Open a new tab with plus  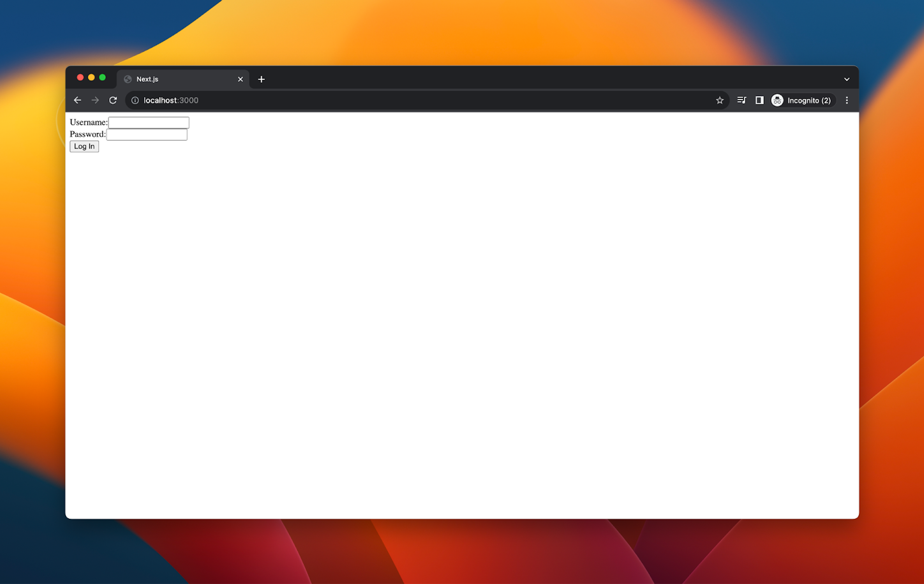tap(261, 79)
